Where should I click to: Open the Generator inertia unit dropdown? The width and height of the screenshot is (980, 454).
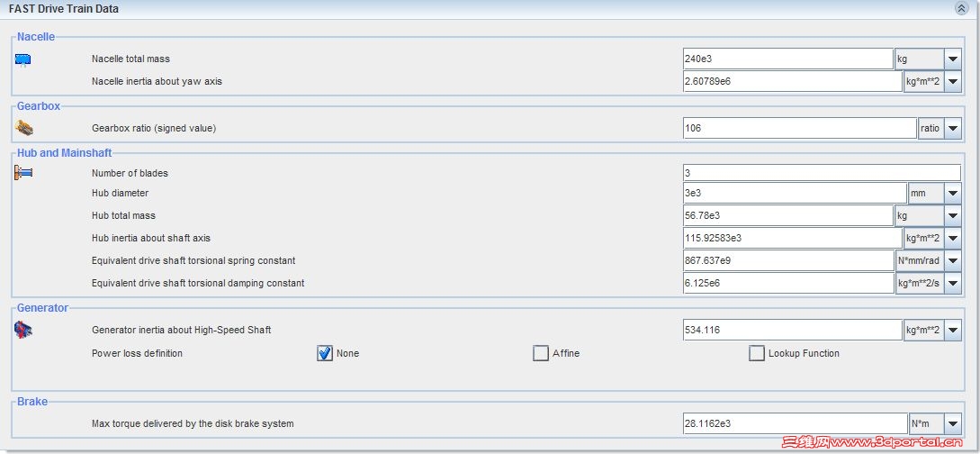952,330
